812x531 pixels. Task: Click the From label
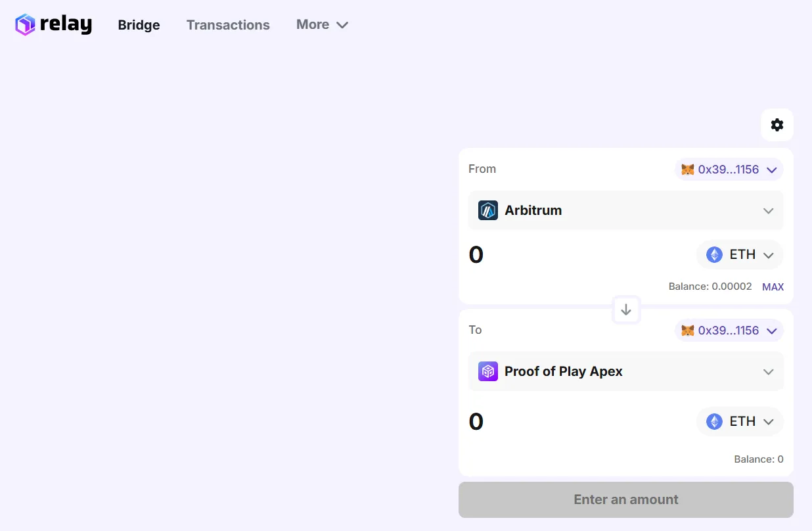[482, 169]
